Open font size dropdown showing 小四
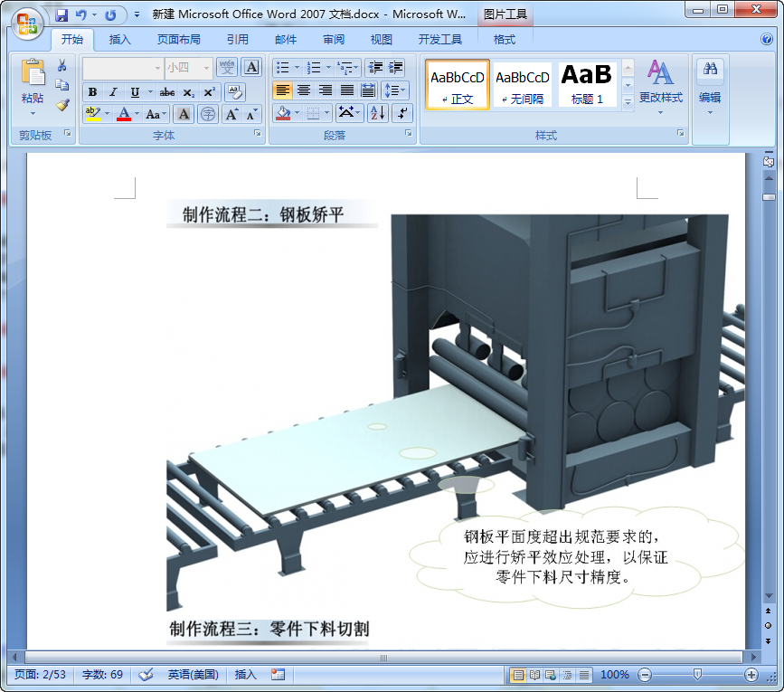784x692 pixels. pos(206,68)
